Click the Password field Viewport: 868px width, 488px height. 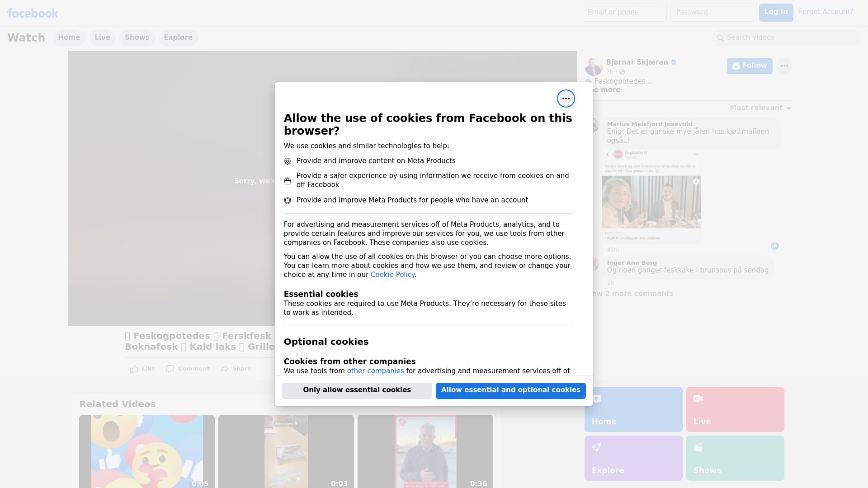click(712, 13)
